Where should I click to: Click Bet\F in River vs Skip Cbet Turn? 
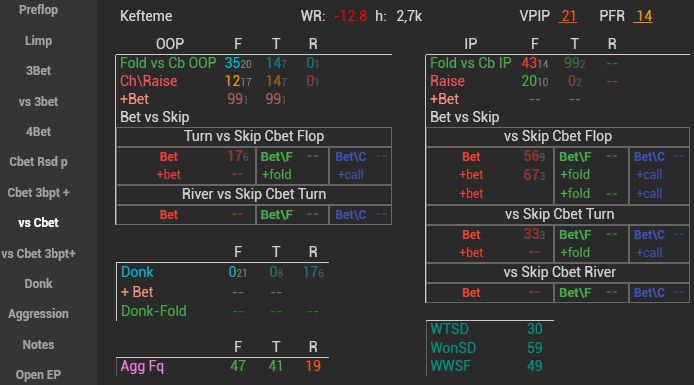[276, 215]
